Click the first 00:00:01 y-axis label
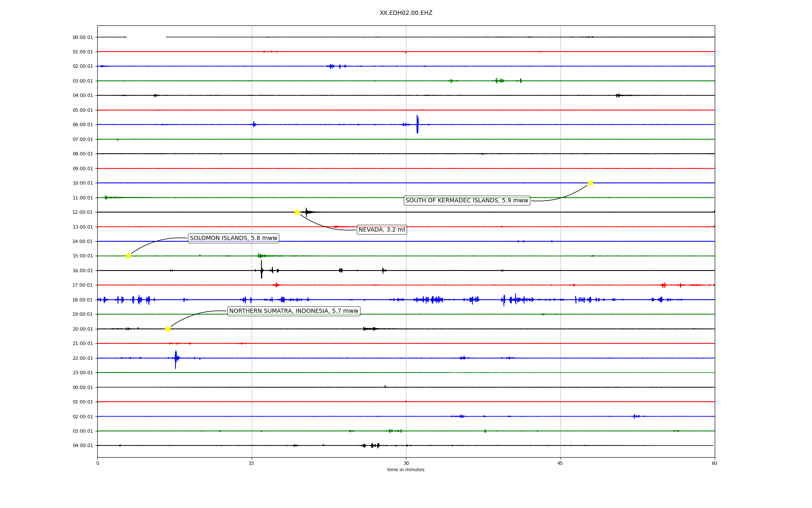 coord(82,37)
